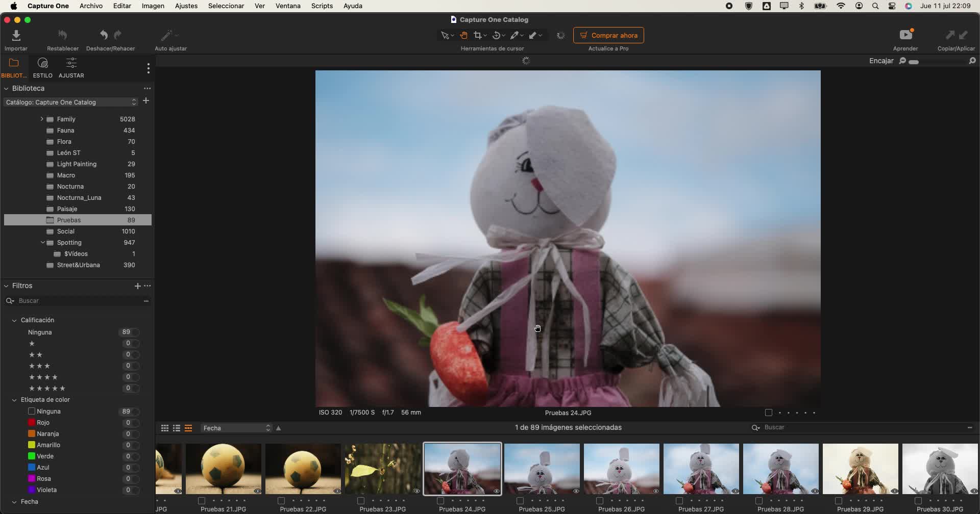The height and width of the screenshot is (514, 980).
Task: Collapse the Spotting folder
Action: coord(43,243)
